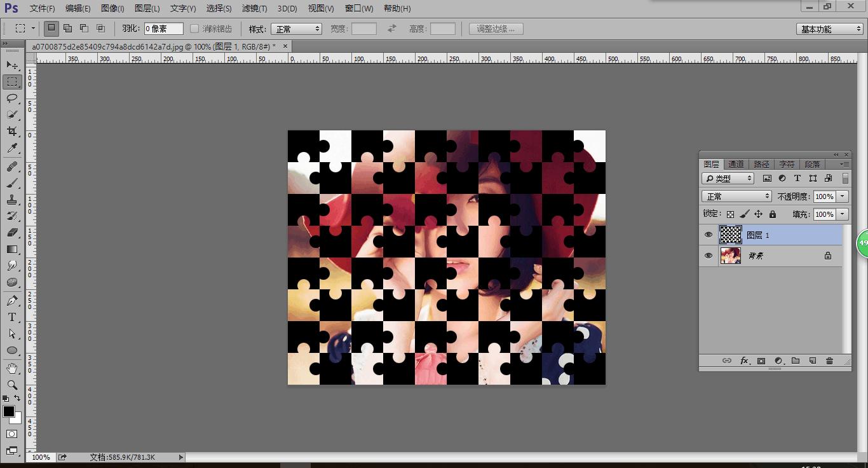The width and height of the screenshot is (868, 468).
Task: Choose the Horizontal Type tool
Action: click(x=12, y=317)
